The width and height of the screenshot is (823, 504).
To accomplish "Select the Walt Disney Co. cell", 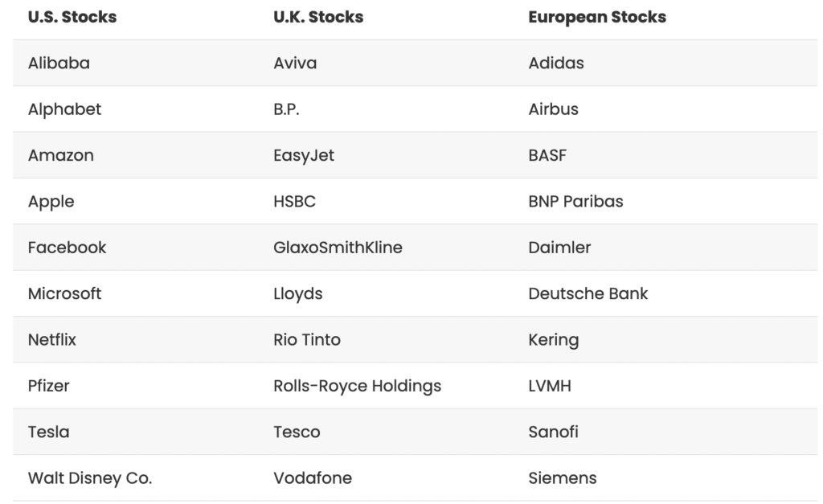I will coord(90,478).
